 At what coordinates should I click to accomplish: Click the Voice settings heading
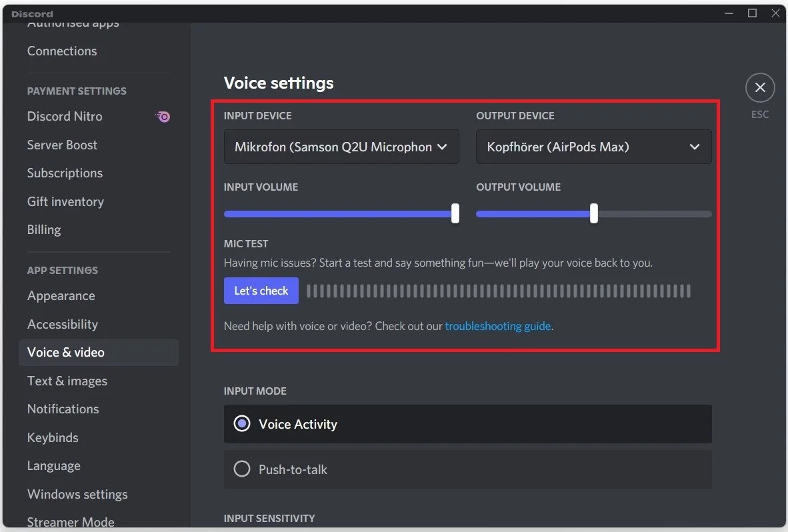click(279, 83)
